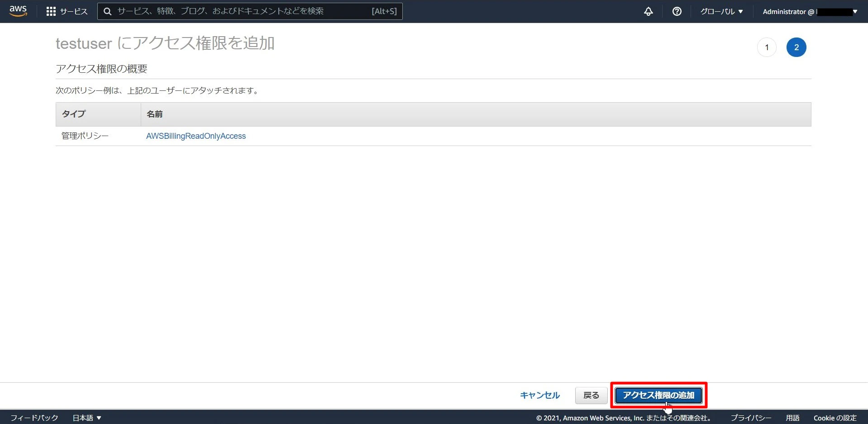
Task: Open the プライバシー footer link
Action: [x=751, y=418]
